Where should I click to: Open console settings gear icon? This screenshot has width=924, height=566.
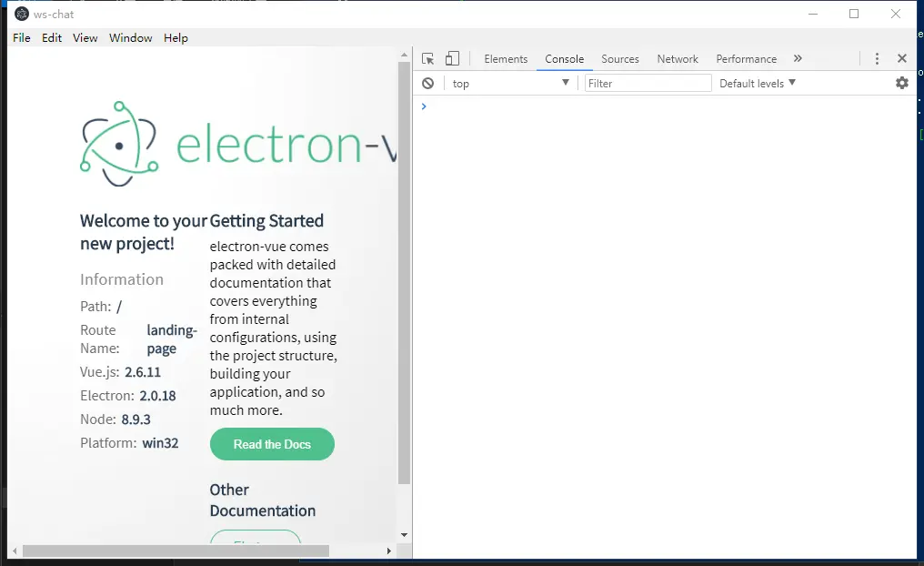click(x=901, y=83)
